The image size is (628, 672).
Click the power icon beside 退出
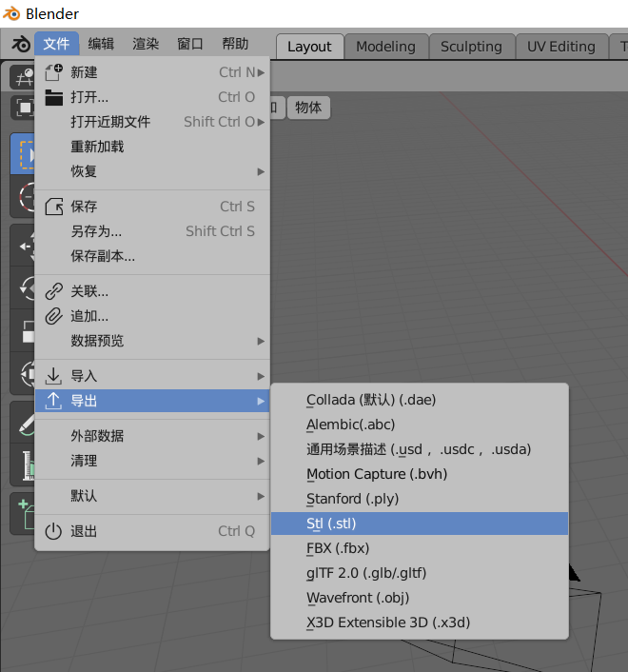pos(53,531)
